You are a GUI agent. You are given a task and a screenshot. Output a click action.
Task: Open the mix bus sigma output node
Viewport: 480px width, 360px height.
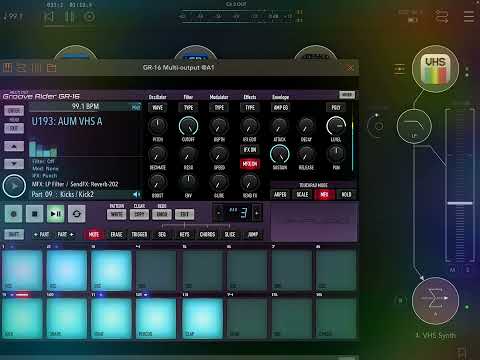point(435,300)
